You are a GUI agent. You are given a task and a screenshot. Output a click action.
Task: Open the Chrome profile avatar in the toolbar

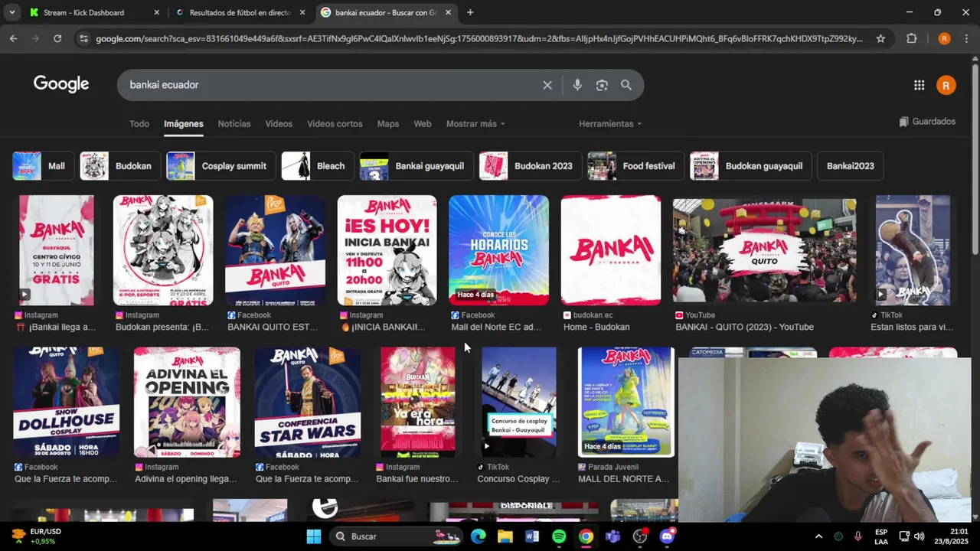pos(944,38)
